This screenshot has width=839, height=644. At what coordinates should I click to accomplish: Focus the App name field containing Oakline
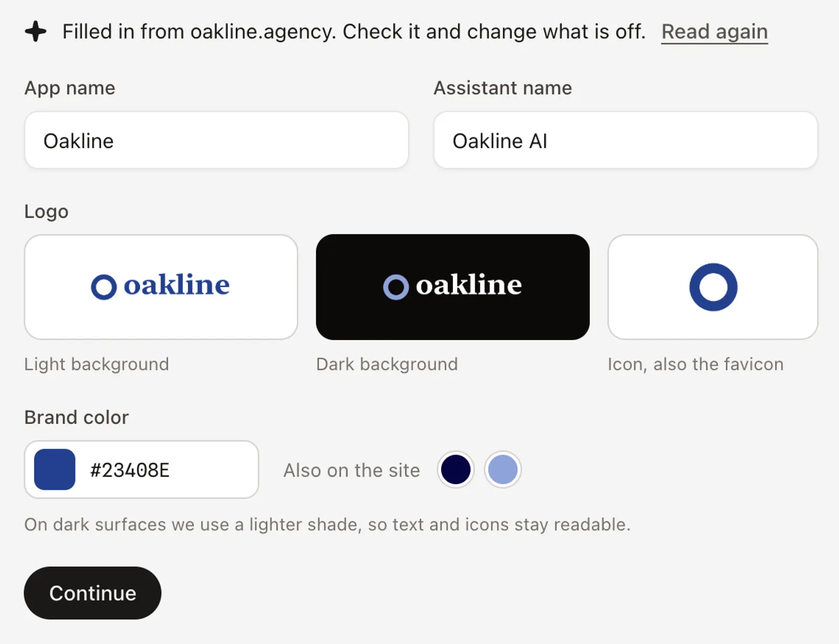click(217, 140)
